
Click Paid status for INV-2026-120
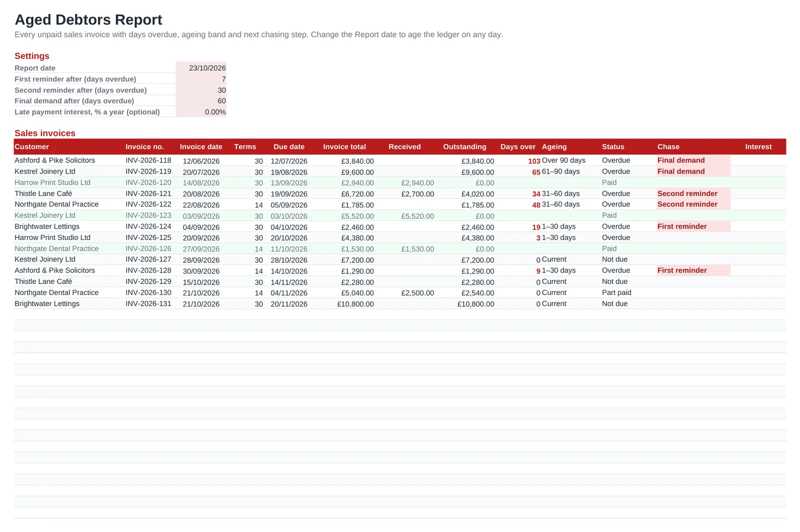609,182
